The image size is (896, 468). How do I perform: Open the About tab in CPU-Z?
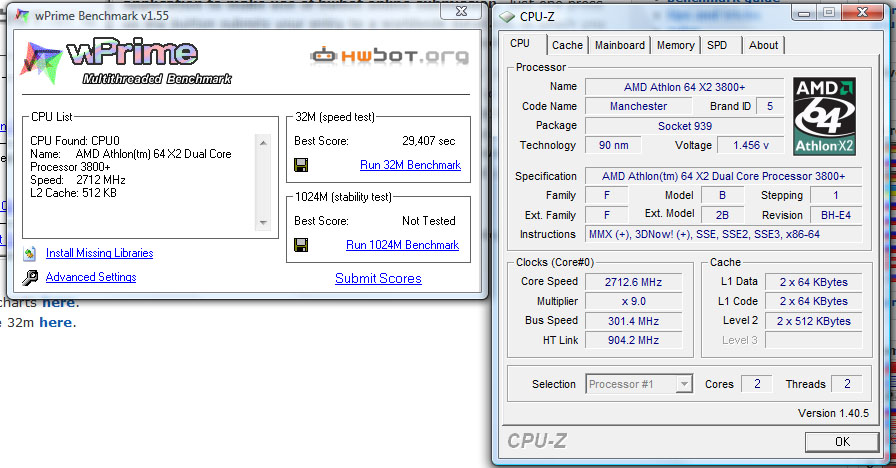[763, 45]
